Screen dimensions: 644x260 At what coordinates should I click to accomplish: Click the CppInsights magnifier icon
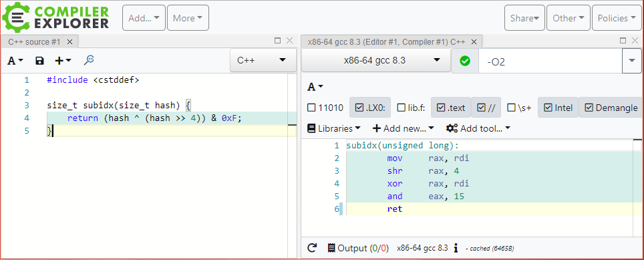(89, 60)
